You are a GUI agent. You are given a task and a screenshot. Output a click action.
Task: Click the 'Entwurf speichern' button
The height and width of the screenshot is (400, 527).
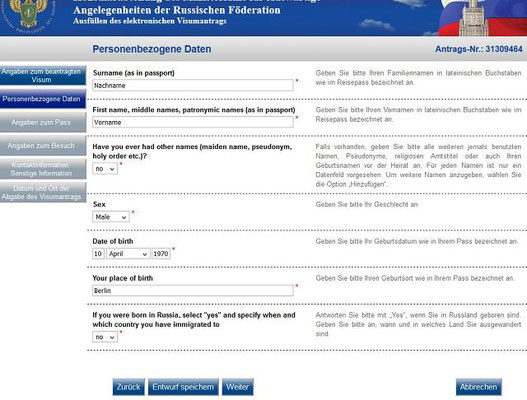point(183,387)
